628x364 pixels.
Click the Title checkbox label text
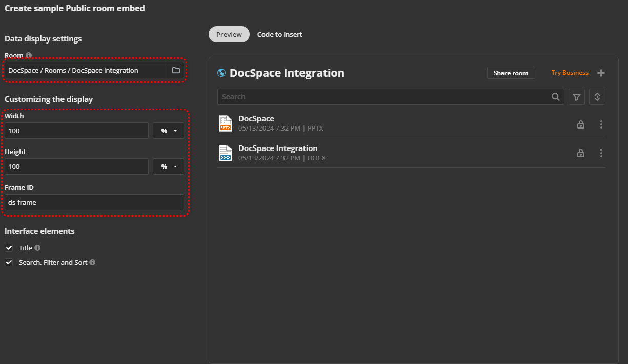(26, 248)
